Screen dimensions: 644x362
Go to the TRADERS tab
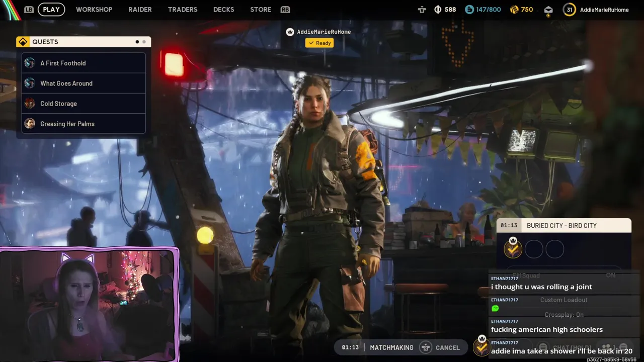click(183, 10)
